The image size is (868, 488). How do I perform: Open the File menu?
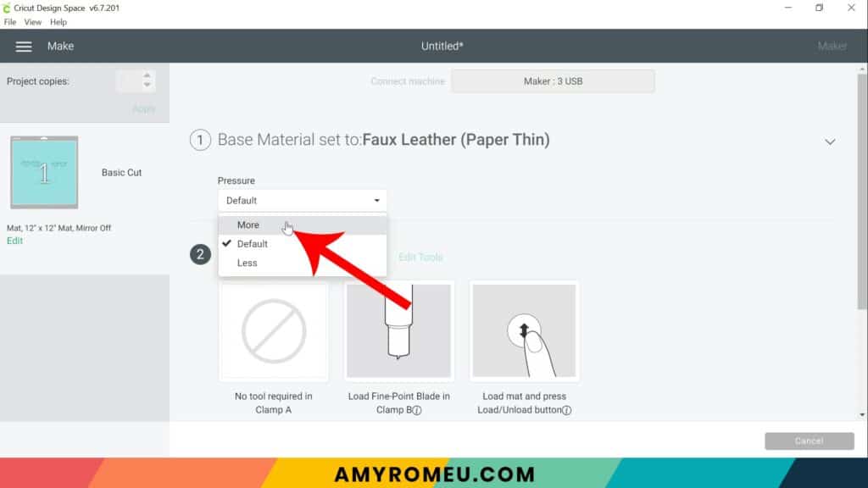(x=10, y=22)
